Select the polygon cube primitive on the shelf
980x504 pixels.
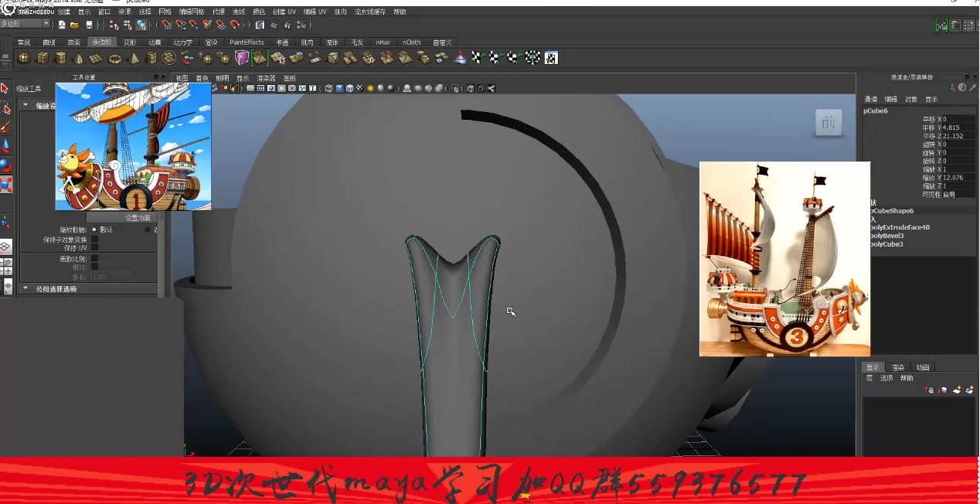pyautogui.click(x=43, y=57)
